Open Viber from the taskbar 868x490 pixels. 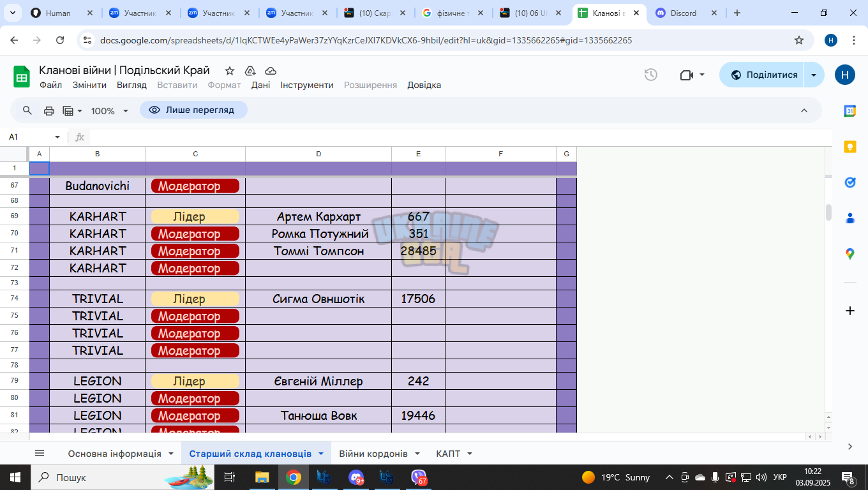419,477
